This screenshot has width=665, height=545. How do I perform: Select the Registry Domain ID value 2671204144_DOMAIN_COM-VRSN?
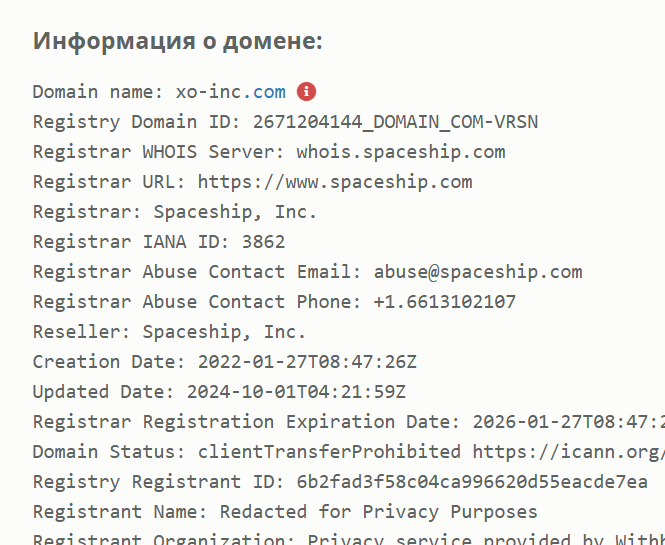point(395,122)
